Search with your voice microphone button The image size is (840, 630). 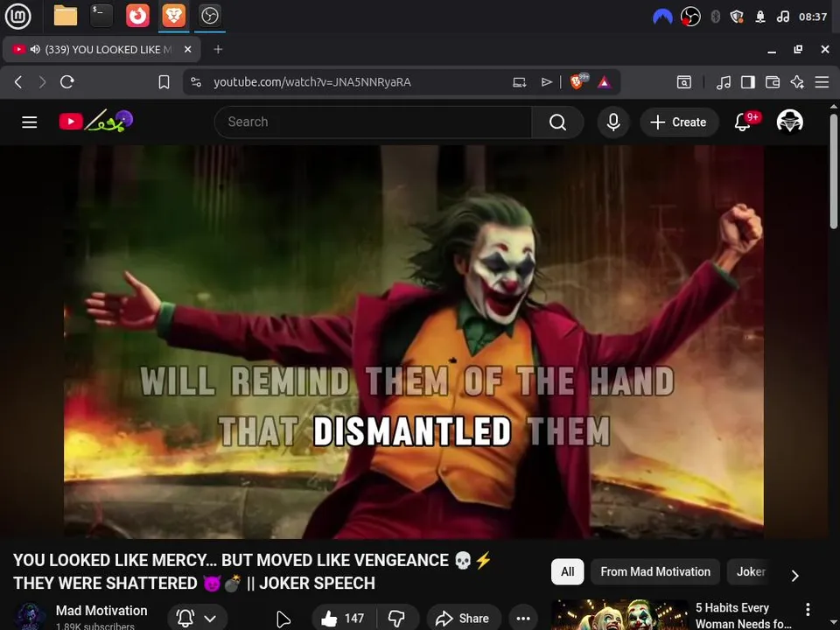613,122
